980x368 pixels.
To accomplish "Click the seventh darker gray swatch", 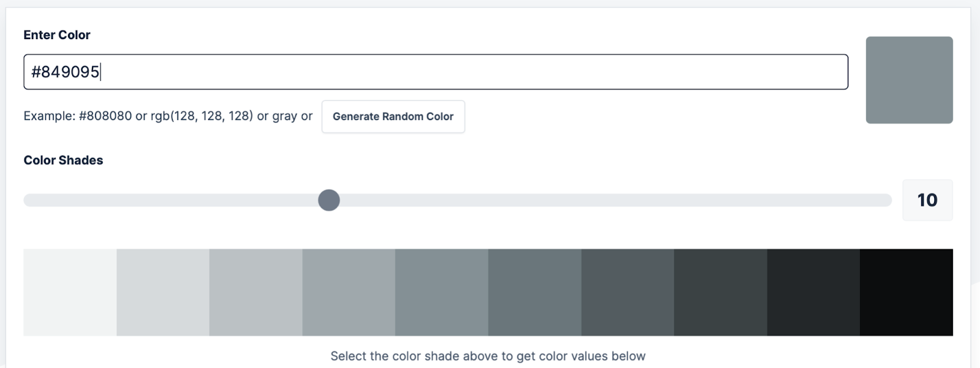I will tap(628, 291).
